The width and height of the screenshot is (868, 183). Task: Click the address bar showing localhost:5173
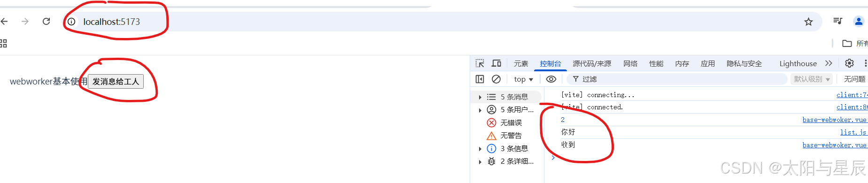442,22
